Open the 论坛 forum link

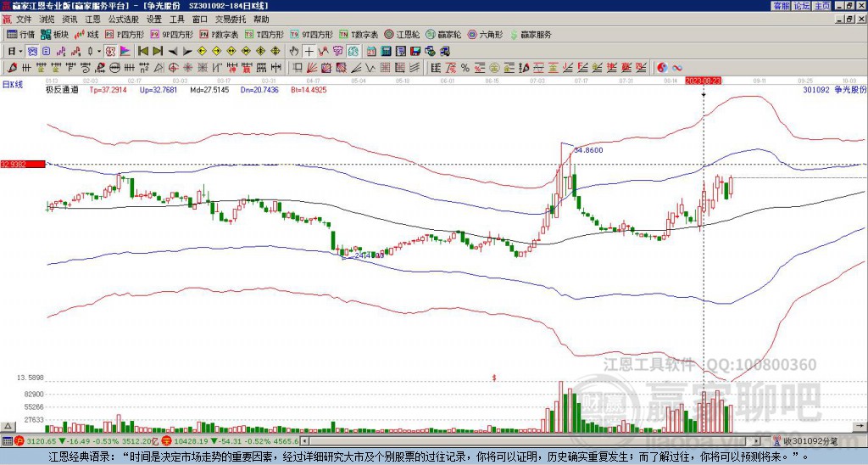[x=801, y=6]
